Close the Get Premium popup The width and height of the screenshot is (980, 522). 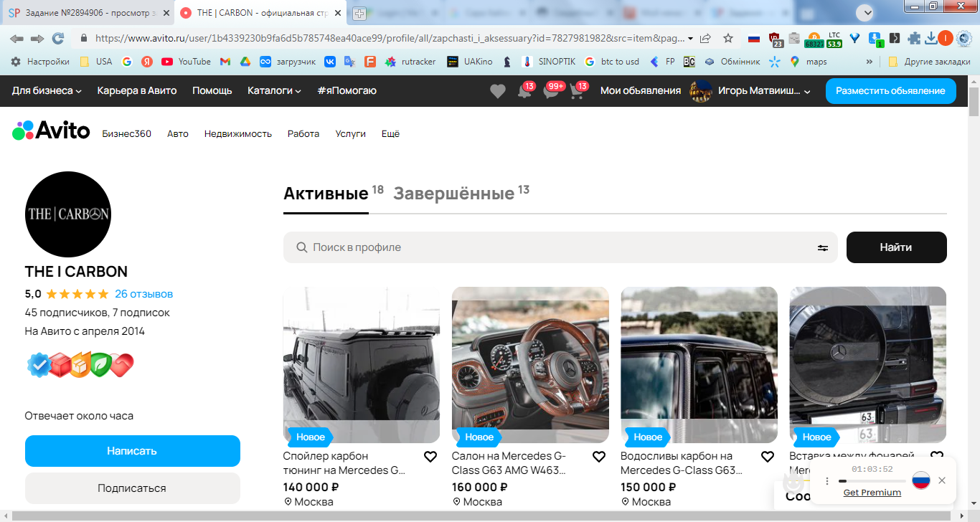coord(942,480)
